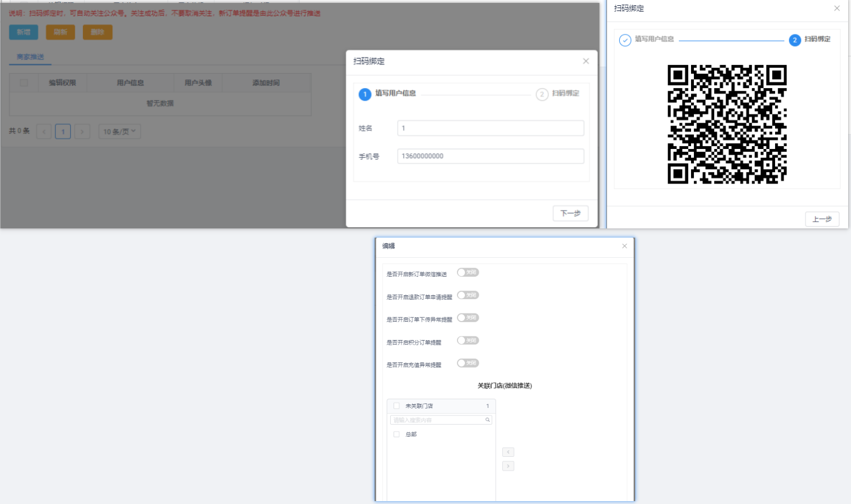Check the 未关联门店 select-all checkbox

[396, 406]
